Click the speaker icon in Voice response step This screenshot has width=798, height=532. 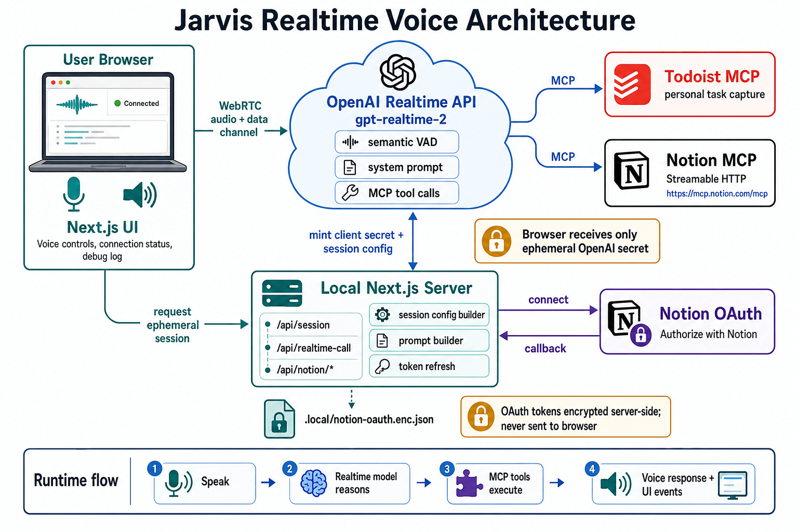pyautogui.click(x=616, y=484)
